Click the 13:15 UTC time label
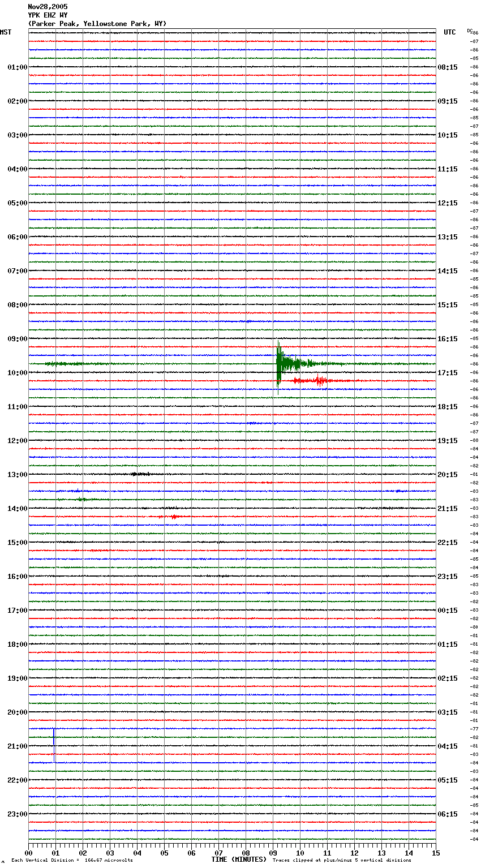Viewport: 481px width, 868px height. coord(448,237)
